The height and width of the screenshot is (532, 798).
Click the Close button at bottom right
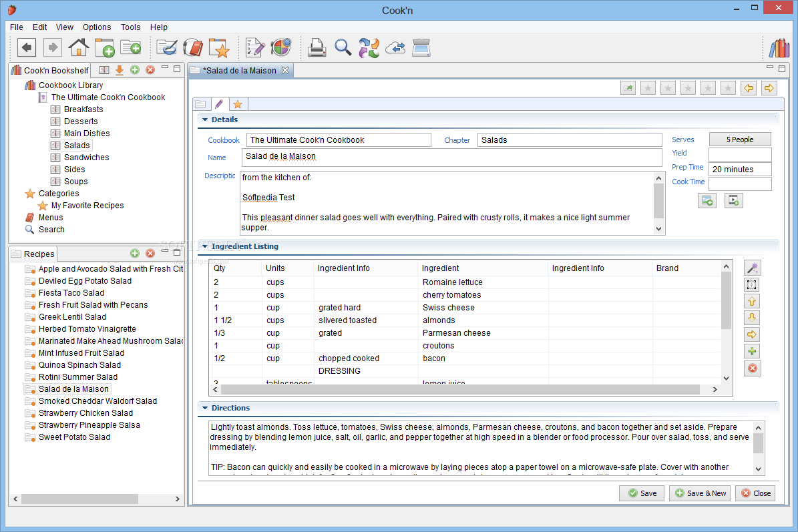[755, 493]
